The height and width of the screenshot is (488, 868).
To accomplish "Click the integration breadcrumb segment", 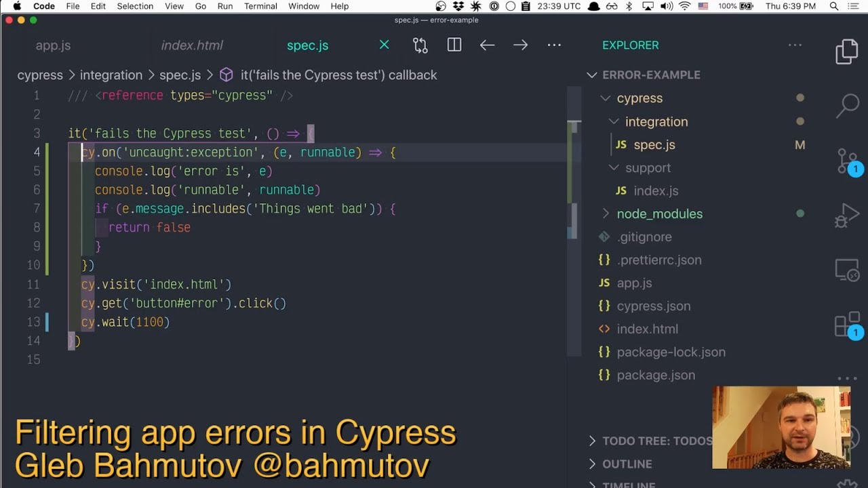I will point(111,75).
